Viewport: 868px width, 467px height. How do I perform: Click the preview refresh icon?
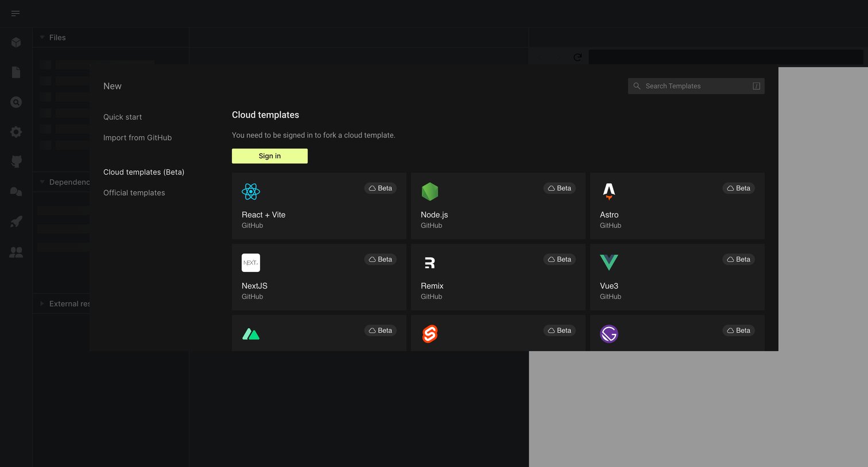click(x=578, y=57)
